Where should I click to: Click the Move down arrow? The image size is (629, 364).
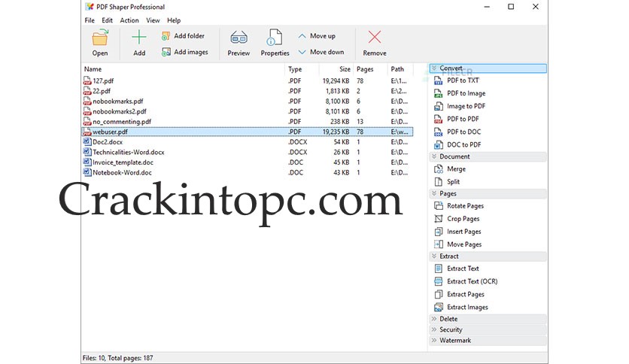(302, 52)
